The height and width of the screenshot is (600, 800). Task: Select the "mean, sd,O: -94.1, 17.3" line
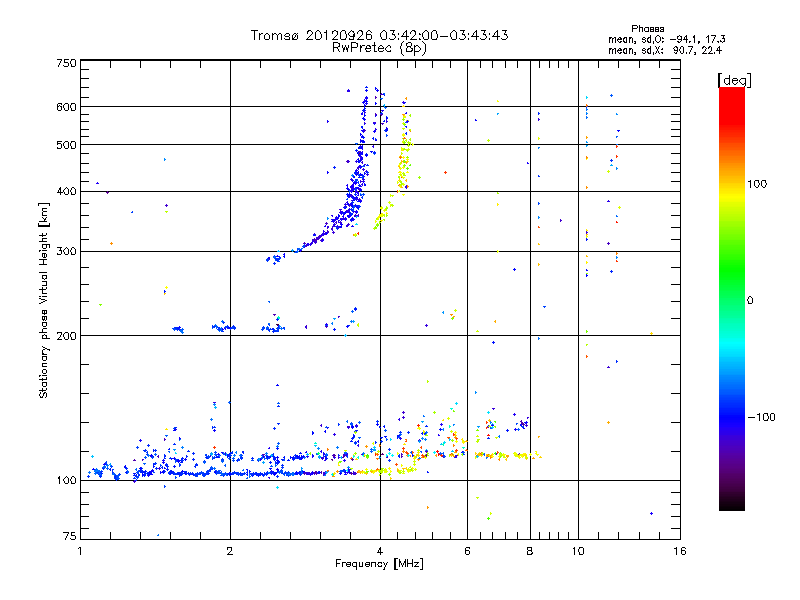[x=667, y=39]
